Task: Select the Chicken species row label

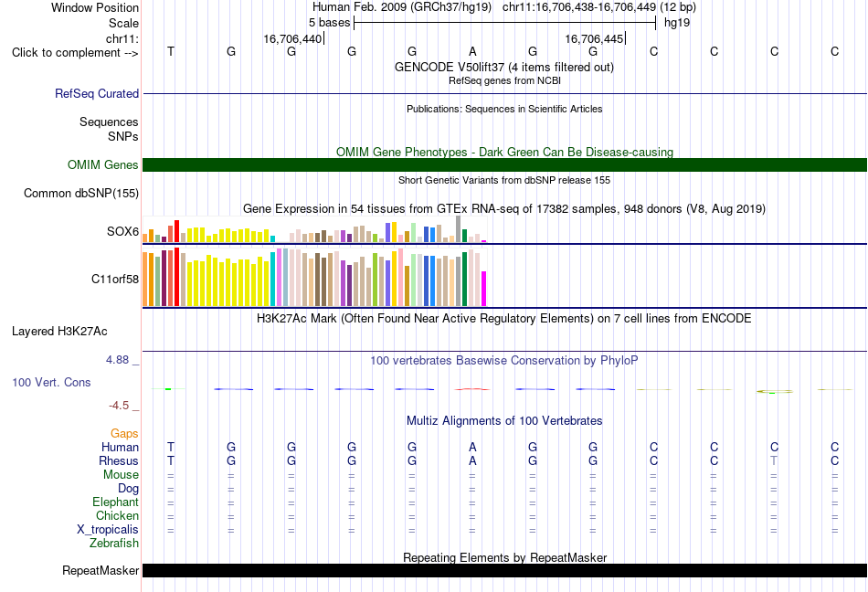Action: point(117,515)
